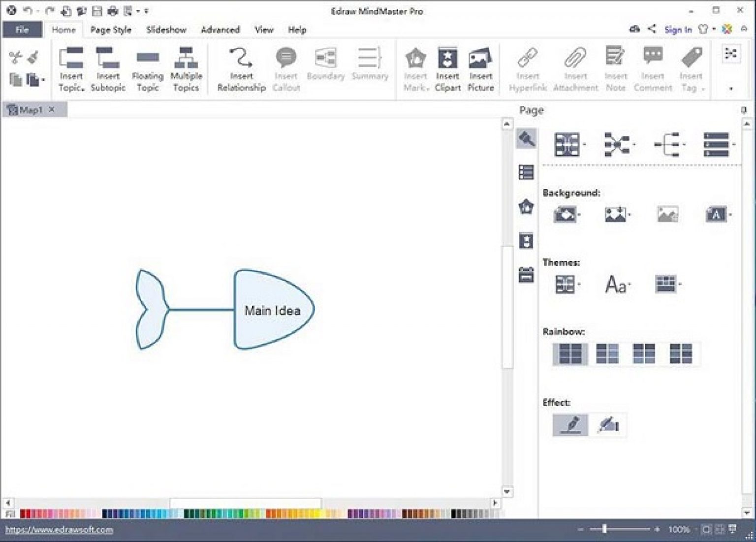Toggle the Page panel pin icon
756x542 pixels.
744,110
